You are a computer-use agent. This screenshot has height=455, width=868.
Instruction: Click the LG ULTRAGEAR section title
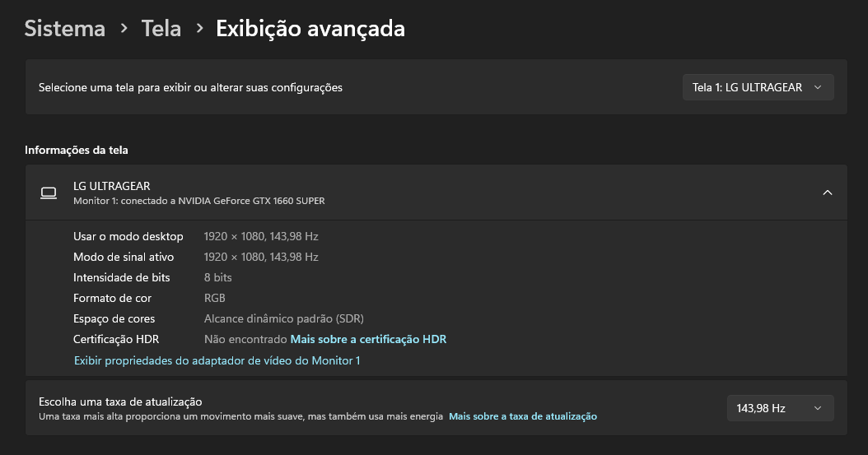point(111,186)
